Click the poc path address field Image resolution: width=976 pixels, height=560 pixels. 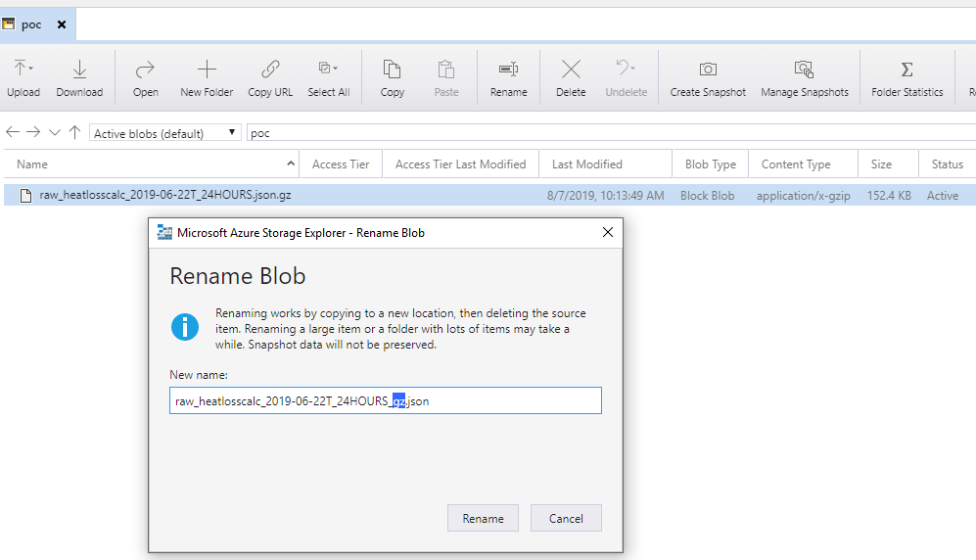(611, 133)
